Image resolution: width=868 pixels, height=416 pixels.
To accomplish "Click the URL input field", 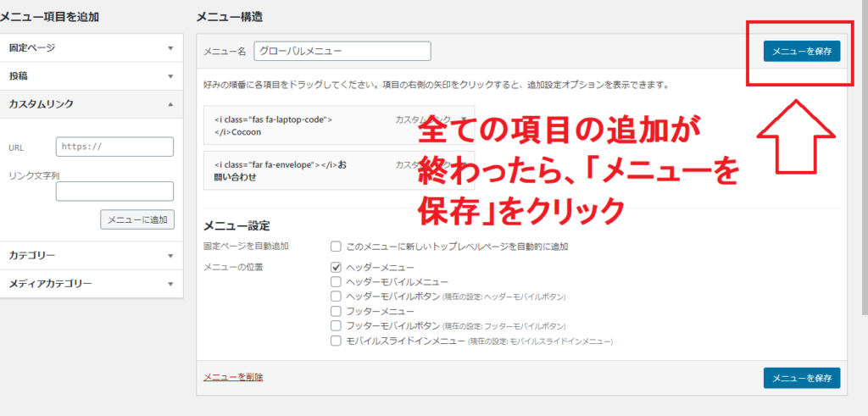I will [x=114, y=147].
